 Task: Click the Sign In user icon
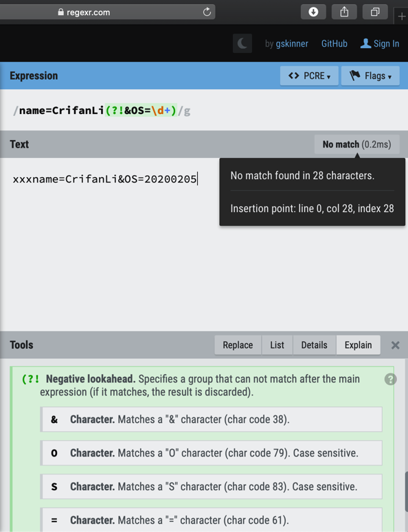coord(365,43)
